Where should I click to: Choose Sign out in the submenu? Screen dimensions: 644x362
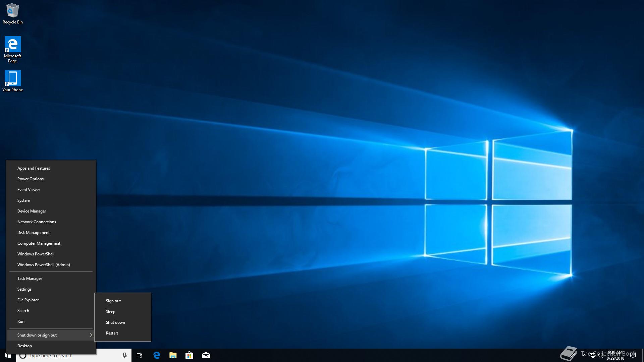(x=123, y=301)
